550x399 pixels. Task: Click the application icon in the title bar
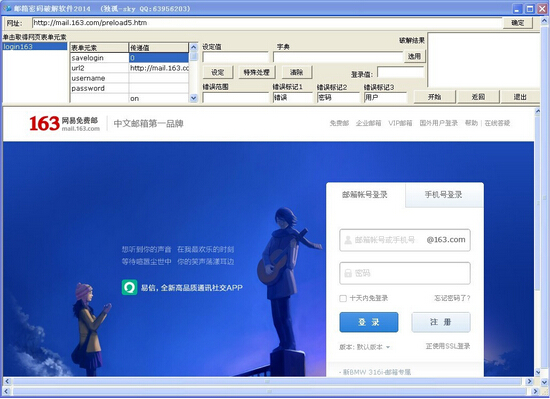pos(7,8)
